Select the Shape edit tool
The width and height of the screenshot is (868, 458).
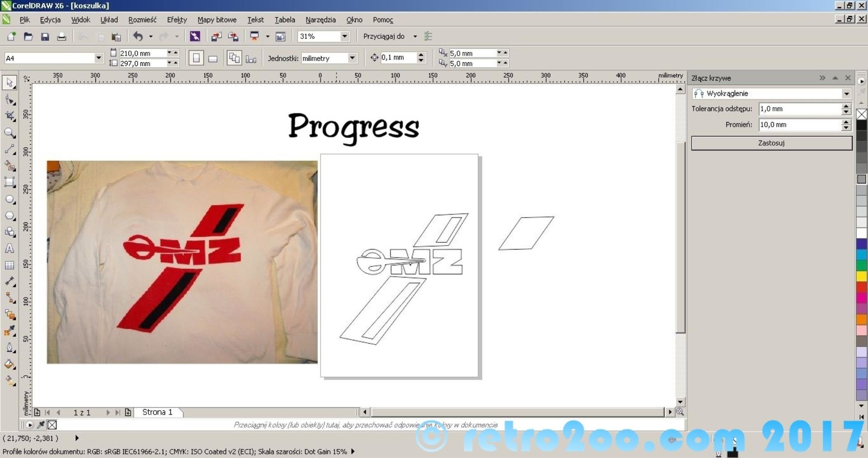(9, 99)
